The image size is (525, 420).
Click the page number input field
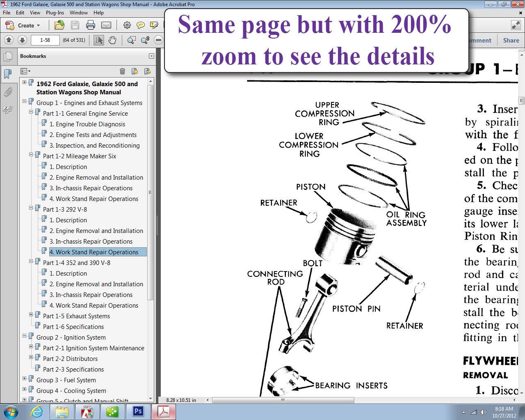pos(45,40)
